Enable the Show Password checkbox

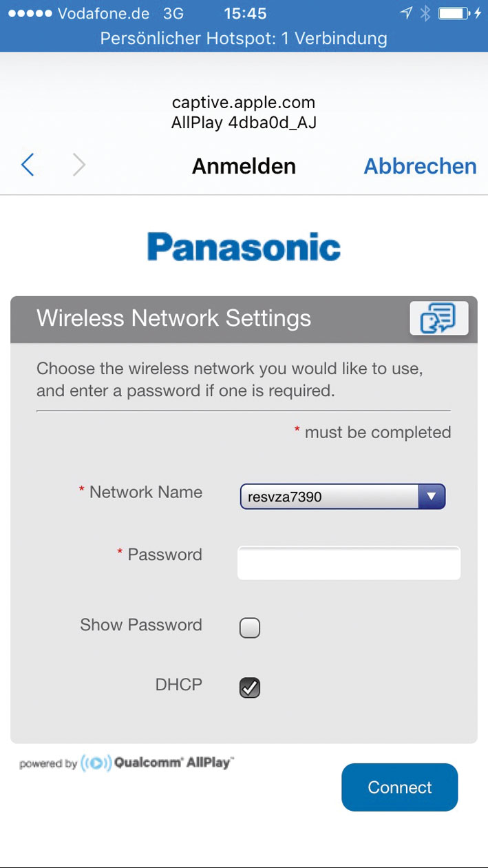coord(249,628)
